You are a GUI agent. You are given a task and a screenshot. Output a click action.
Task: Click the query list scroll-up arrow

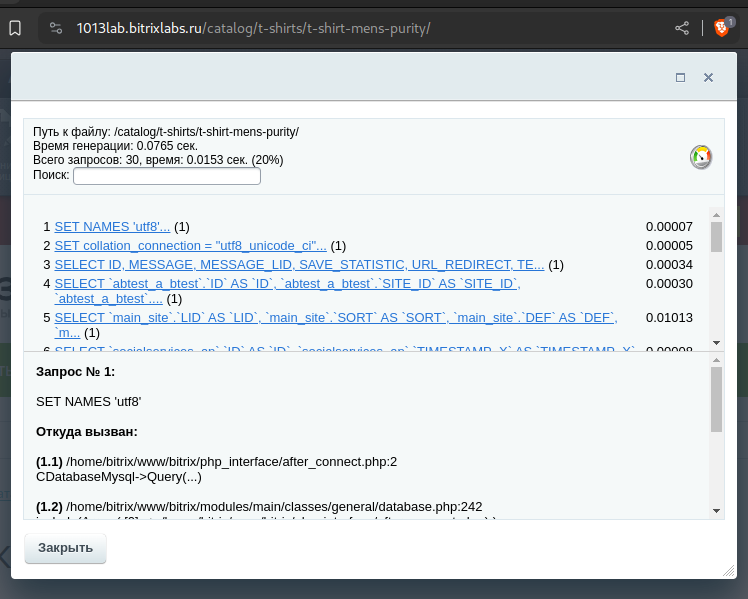(x=716, y=215)
